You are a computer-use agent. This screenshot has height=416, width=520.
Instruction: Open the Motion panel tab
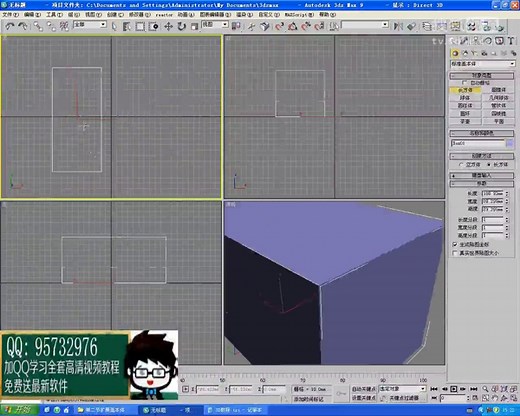[488, 41]
